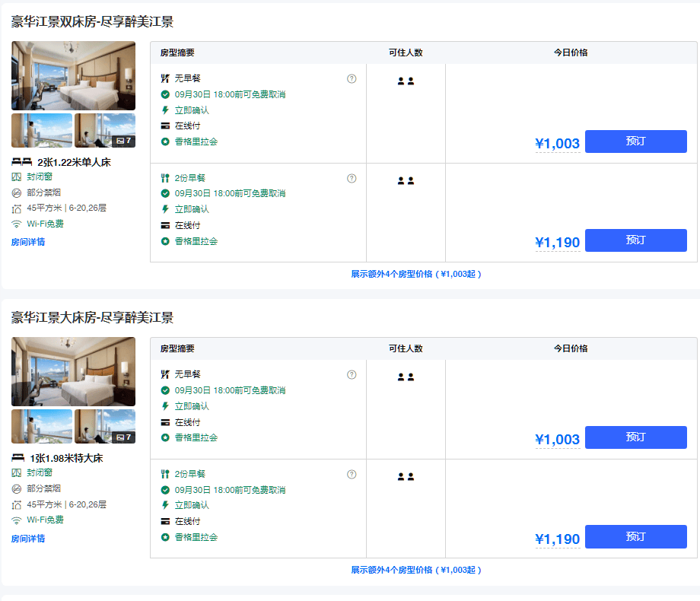Click lightning 立即确认 icon in twin room 无早餐 offer
Viewport: 700px width, 601px height.
pos(165,110)
